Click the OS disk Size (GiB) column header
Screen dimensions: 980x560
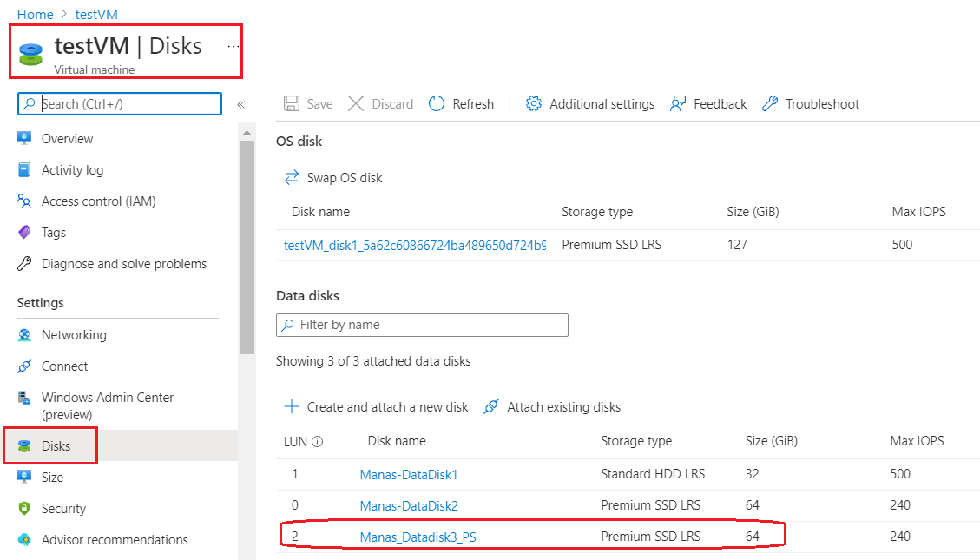(753, 212)
